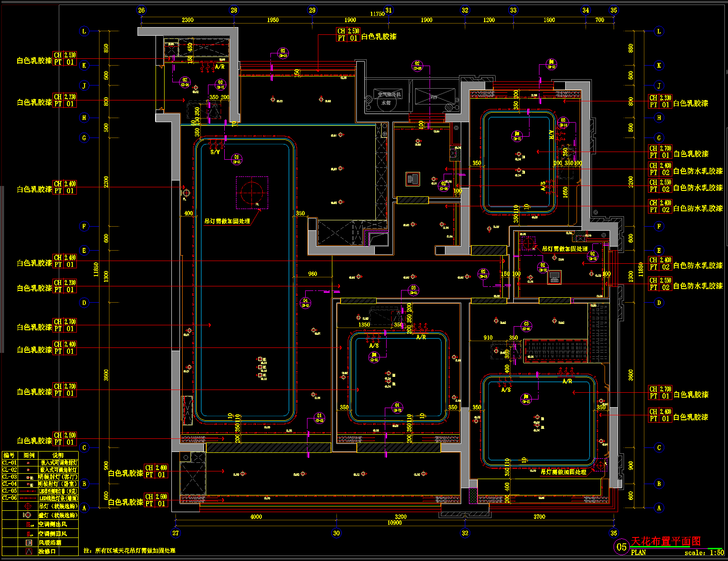Pick the bottom dimension 3700
This screenshot has height=561, width=728.
[x=539, y=517]
